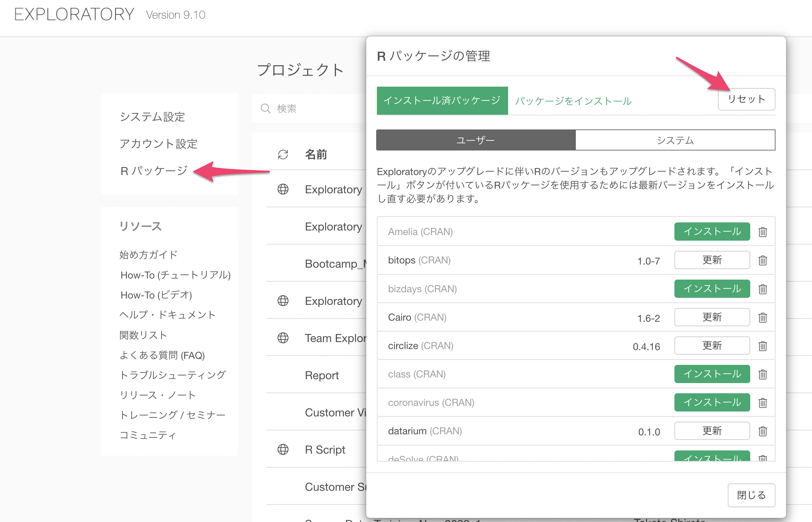Click the 0.4.16 version of circlize
812x522 pixels.
coord(646,347)
